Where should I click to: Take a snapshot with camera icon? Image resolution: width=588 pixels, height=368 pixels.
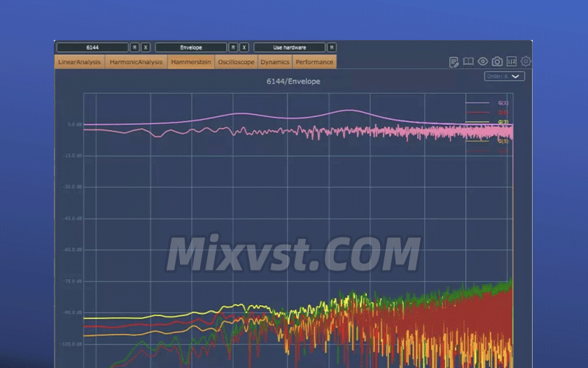[497, 62]
